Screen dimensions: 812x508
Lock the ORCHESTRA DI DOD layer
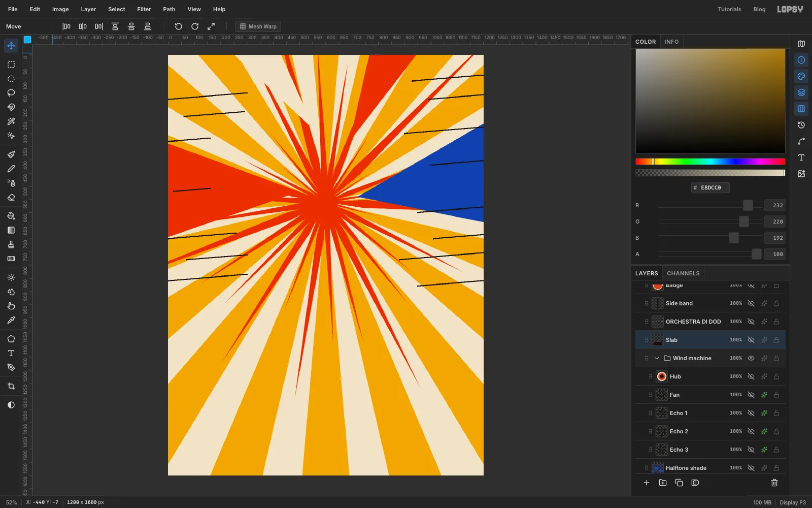pos(776,322)
